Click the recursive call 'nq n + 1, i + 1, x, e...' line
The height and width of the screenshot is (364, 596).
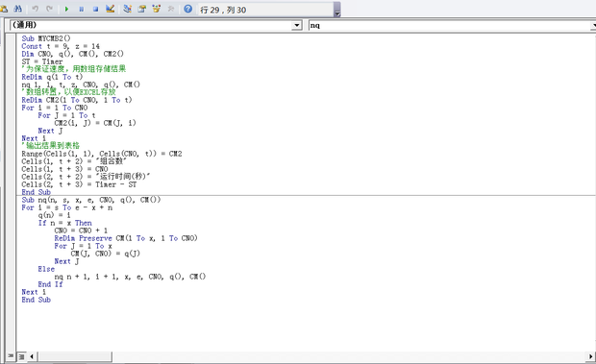130,277
